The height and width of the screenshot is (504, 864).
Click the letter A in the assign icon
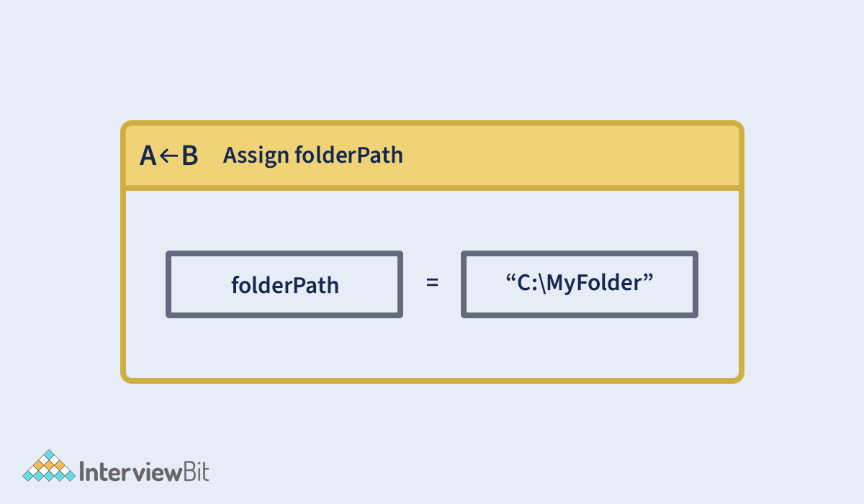click(x=148, y=156)
